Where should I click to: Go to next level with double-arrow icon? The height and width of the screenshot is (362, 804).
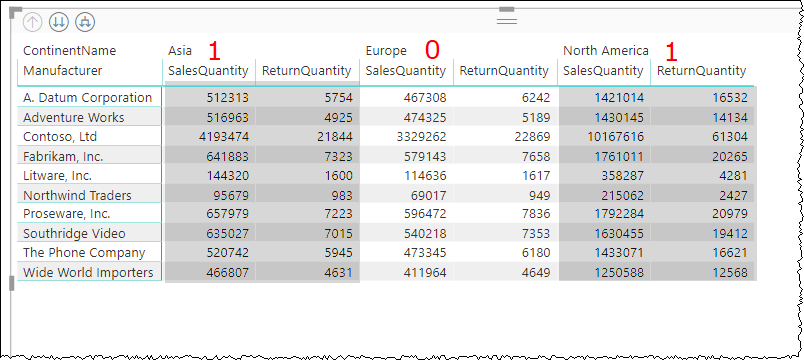59,22
